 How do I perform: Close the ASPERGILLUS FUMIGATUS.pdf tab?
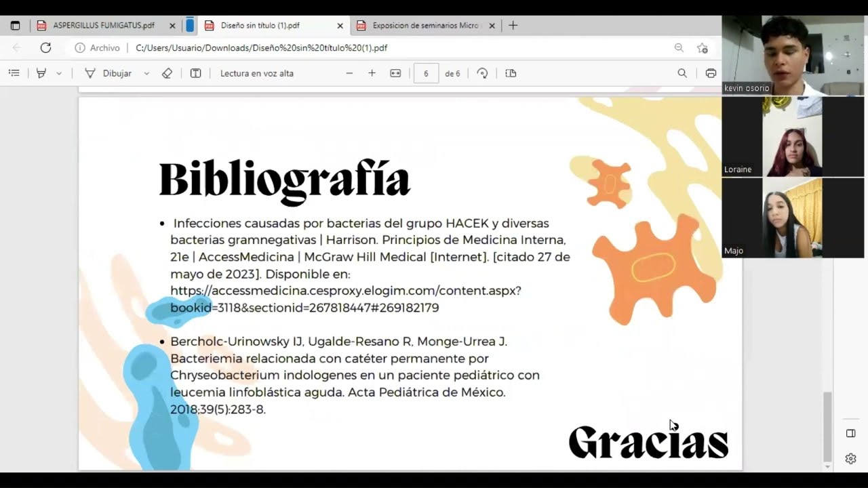[172, 26]
